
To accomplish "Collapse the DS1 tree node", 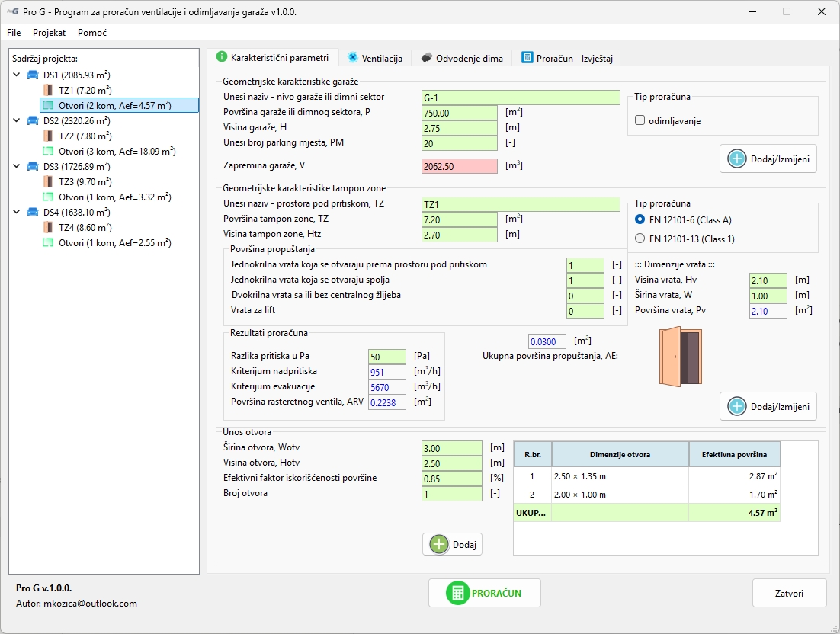I will (x=17, y=75).
